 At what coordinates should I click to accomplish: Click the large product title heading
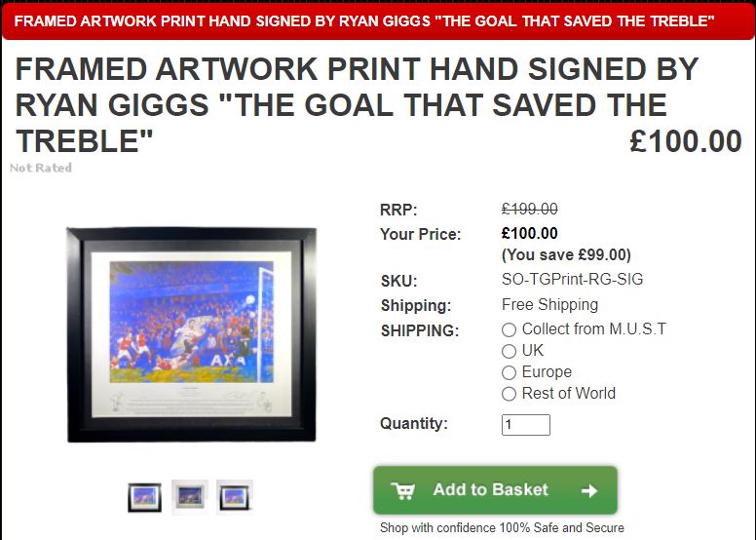(357, 104)
